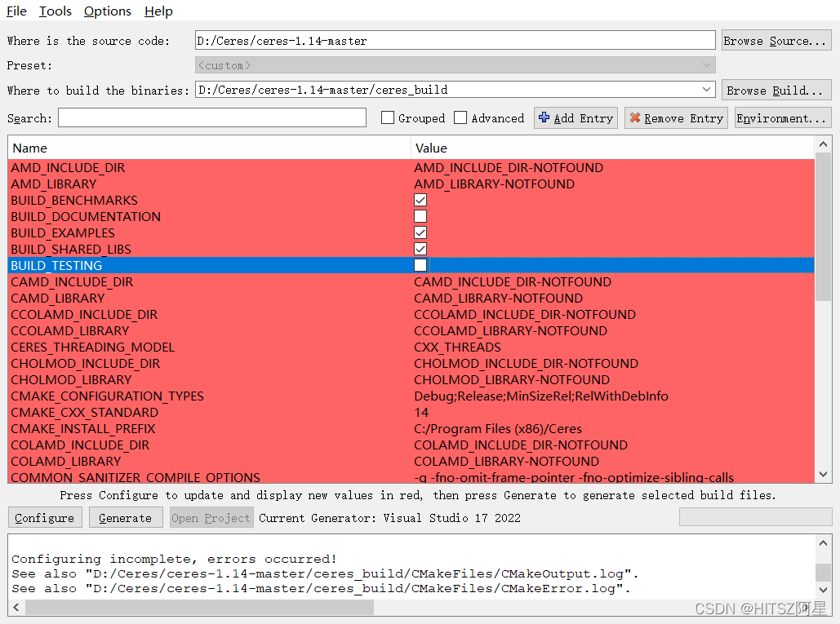Click Browse Build button
This screenshot has height=624, width=840.
(x=776, y=91)
